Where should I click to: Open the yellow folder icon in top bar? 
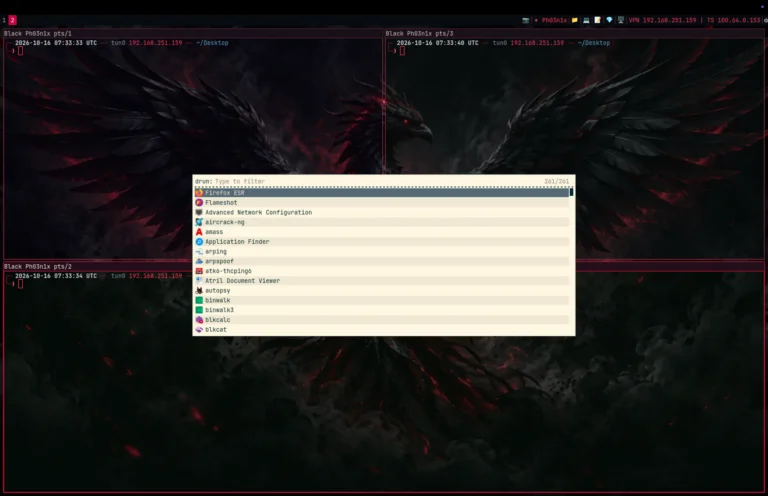[575, 20]
